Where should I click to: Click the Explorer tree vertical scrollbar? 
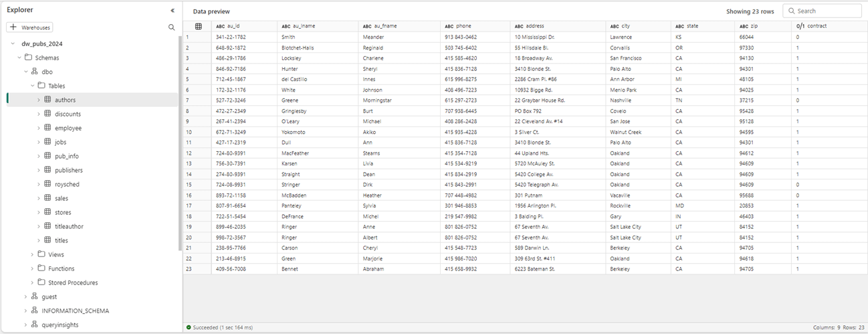coord(180,134)
